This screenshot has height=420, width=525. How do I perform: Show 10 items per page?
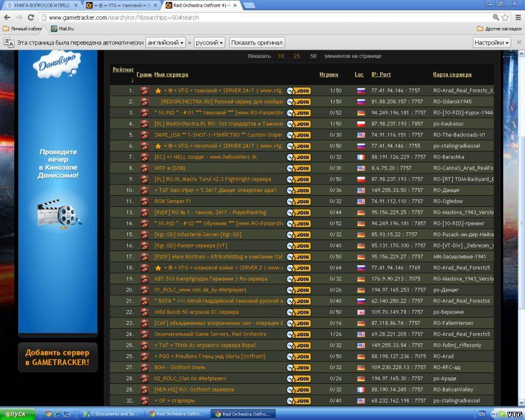[x=281, y=56]
